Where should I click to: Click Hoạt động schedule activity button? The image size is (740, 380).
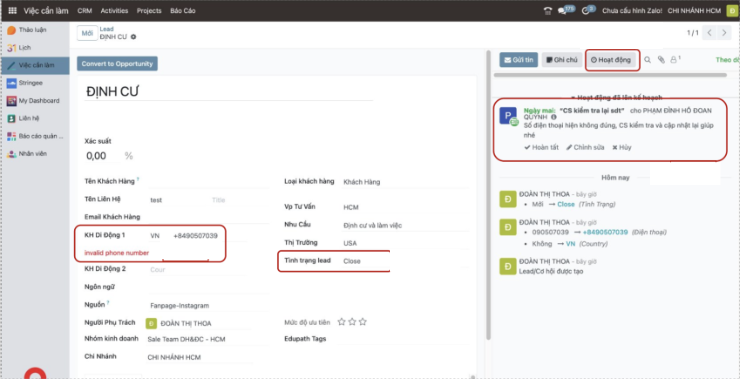point(611,60)
